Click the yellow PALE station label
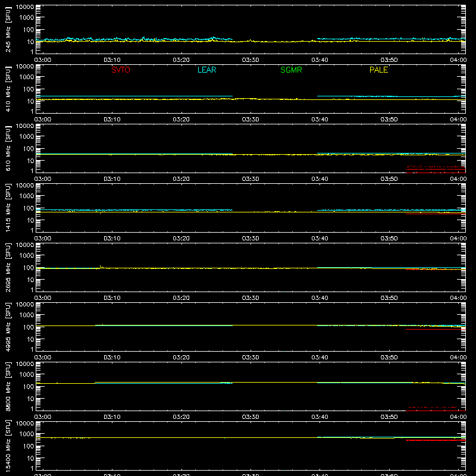476x476 pixels. pyautogui.click(x=378, y=70)
